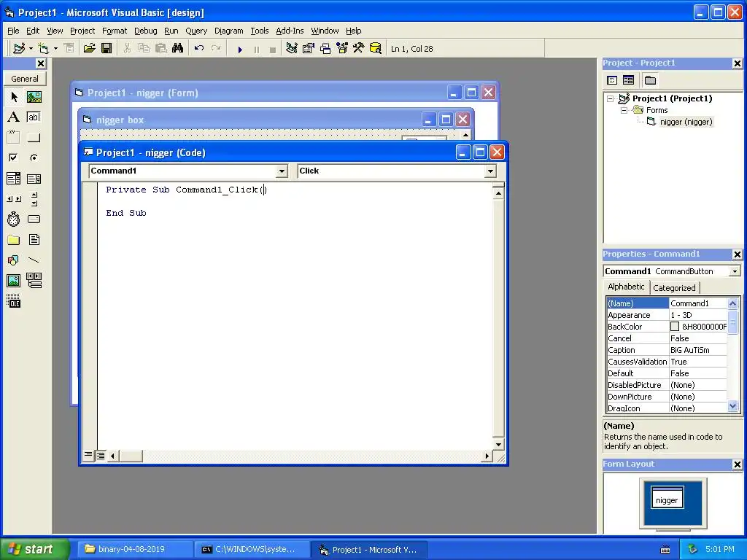Click the General toolbox tab

tap(25, 79)
